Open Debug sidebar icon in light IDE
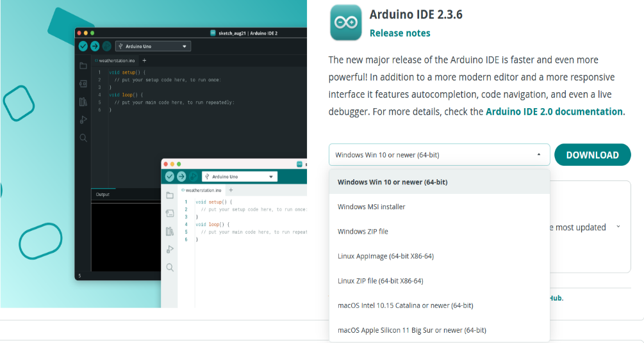The height and width of the screenshot is (343, 644). tap(170, 250)
